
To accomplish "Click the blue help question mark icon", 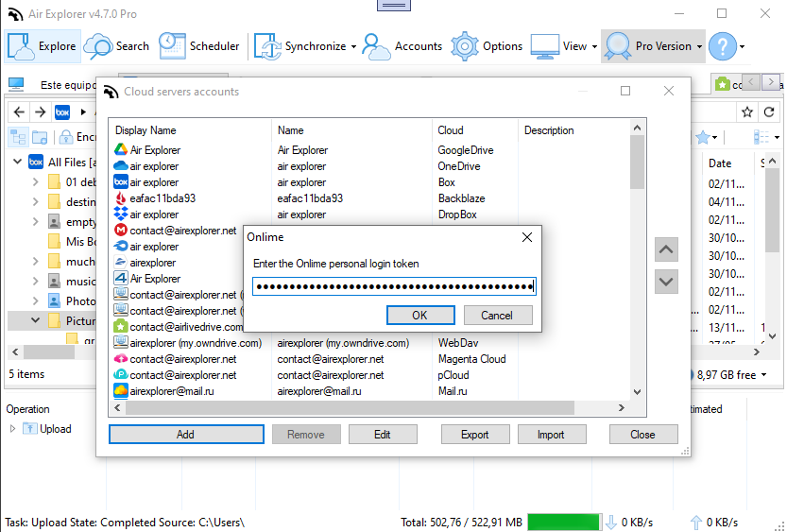I will click(722, 46).
